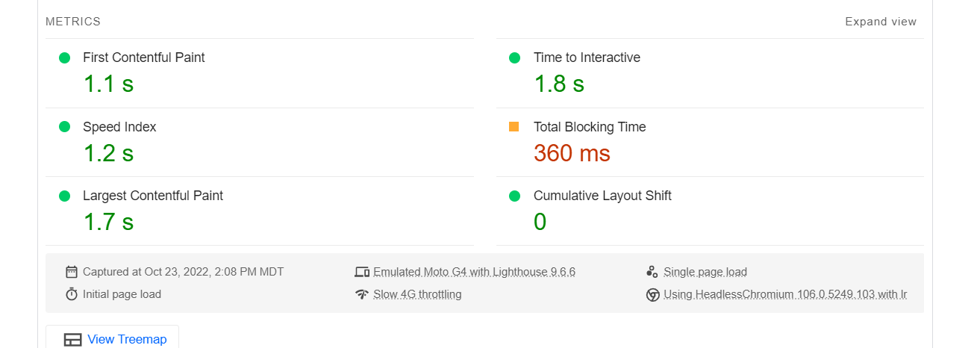Click the device icon beside Emulated Moto G4

tap(362, 272)
